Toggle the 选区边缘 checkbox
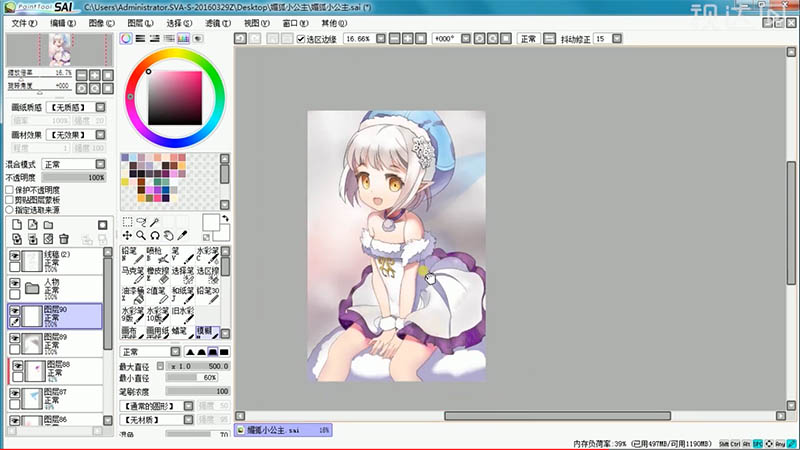The height and width of the screenshot is (450, 800). (301, 39)
